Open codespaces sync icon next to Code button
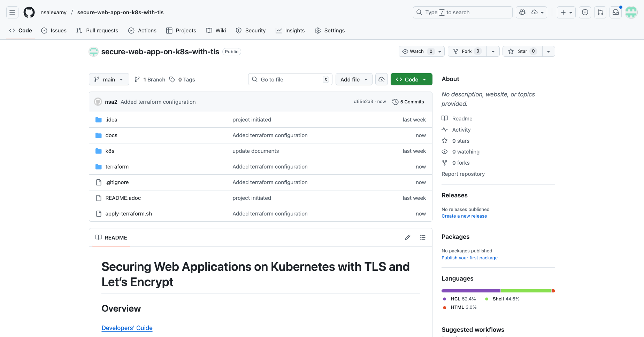644x337 pixels. pos(381,79)
